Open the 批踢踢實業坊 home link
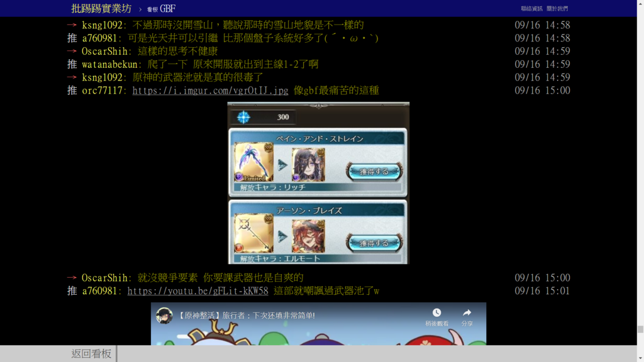The height and width of the screenshot is (362, 644). (101, 8)
